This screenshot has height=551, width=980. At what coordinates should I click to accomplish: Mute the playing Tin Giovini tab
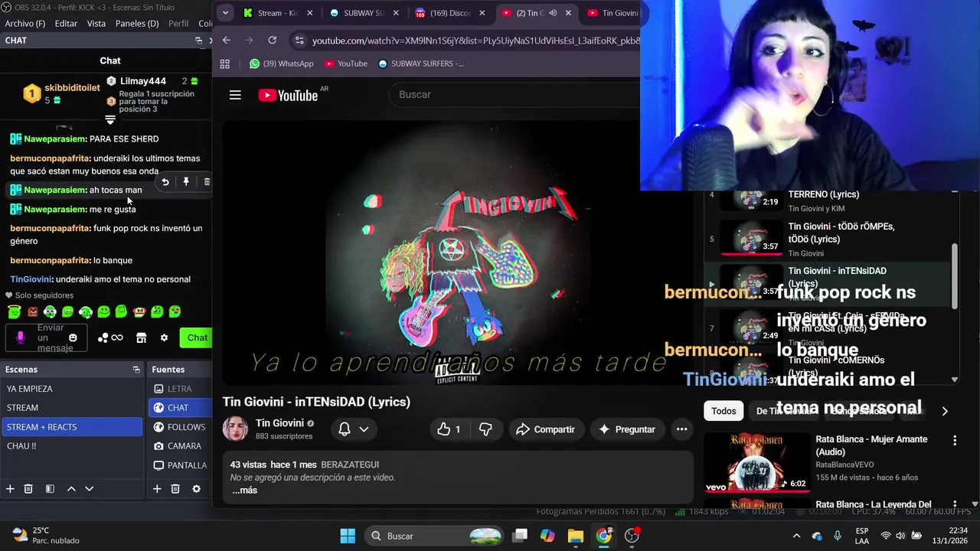[x=553, y=13]
